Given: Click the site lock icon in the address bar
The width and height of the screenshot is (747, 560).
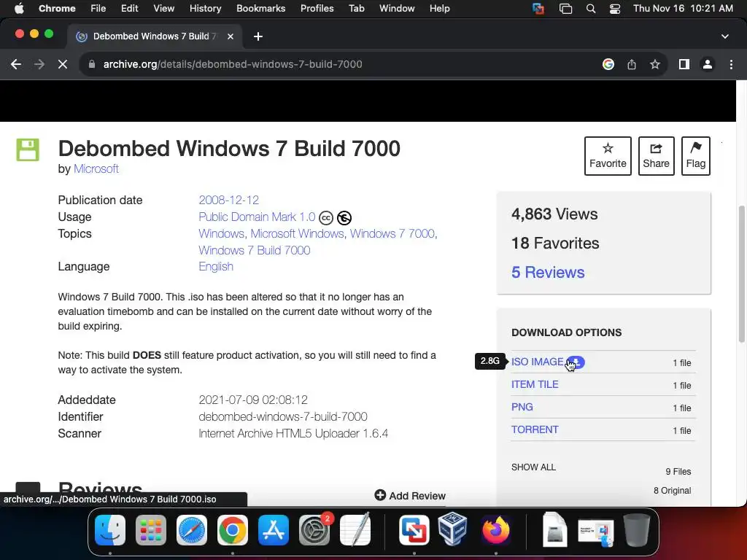Looking at the screenshot, I should pos(92,64).
